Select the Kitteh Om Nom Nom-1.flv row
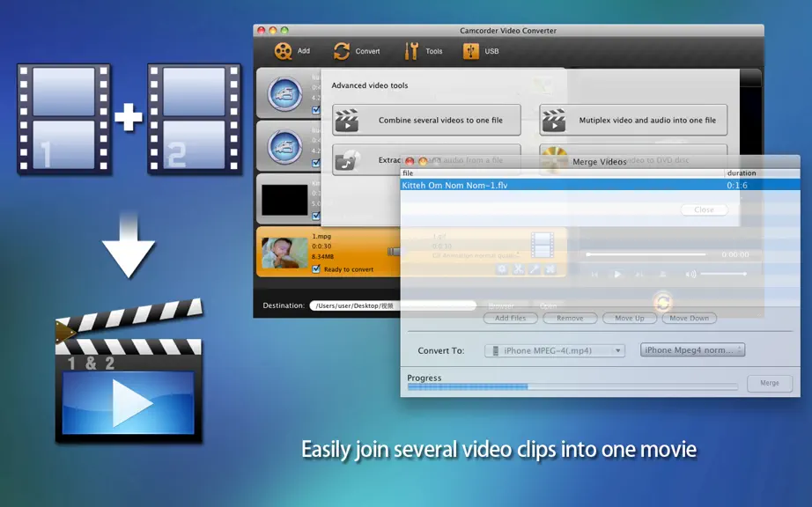Viewport: 812px width, 507px height. [x=601, y=185]
